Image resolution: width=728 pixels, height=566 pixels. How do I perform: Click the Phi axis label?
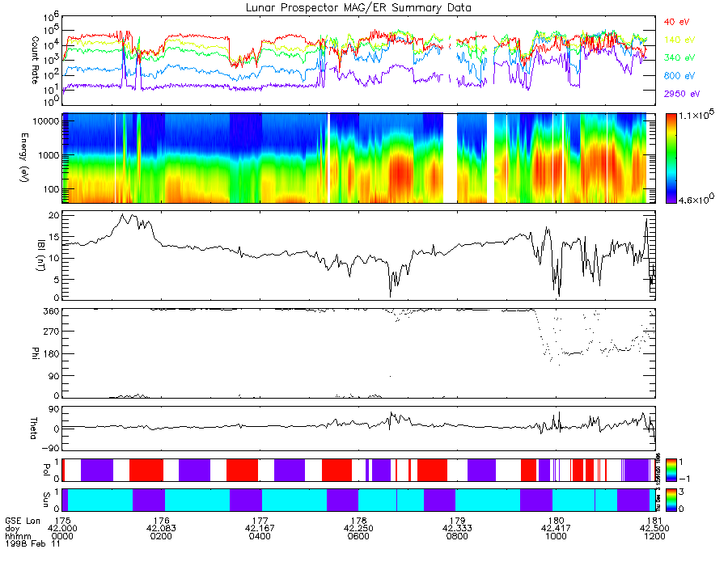click(x=35, y=353)
